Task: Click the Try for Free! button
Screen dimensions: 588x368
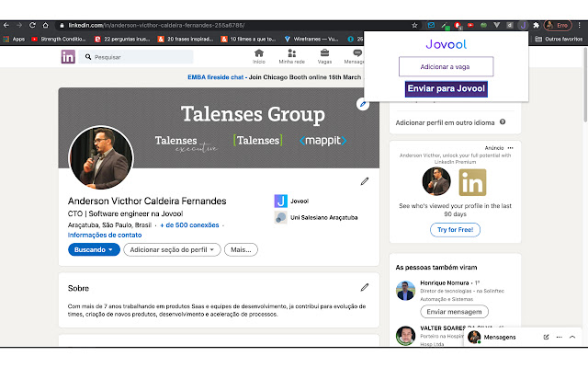Action: click(456, 230)
